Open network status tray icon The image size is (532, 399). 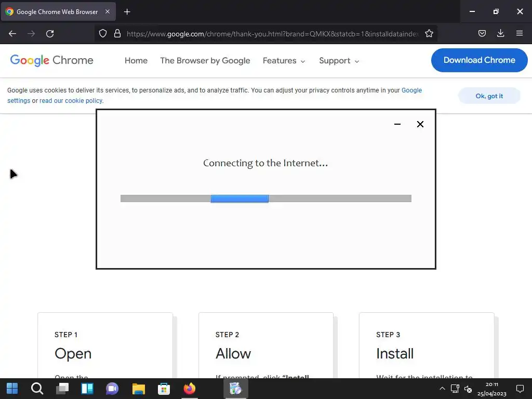[455, 389]
